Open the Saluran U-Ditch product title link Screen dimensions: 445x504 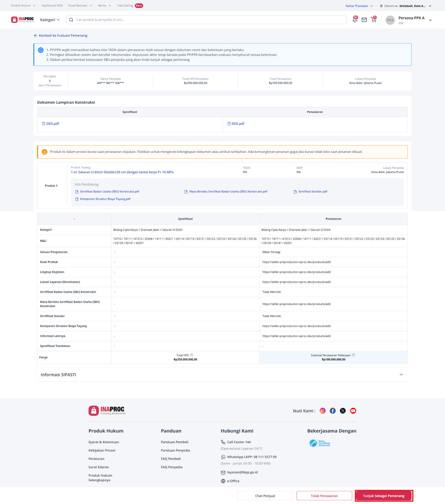coord(122,172)
